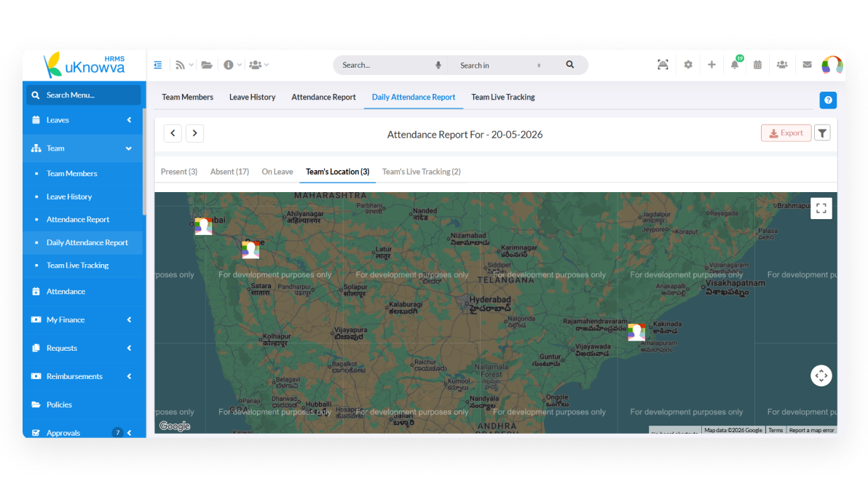Open Team Members in sidebar
Screen dimensions: 868x489
click(x=72, y=174)
